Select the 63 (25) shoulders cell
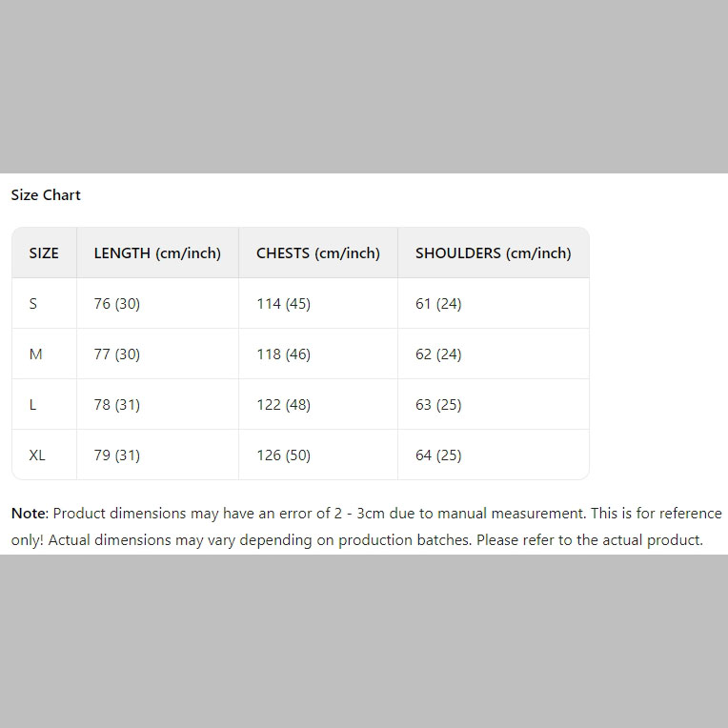 click(x=438, y=405)
